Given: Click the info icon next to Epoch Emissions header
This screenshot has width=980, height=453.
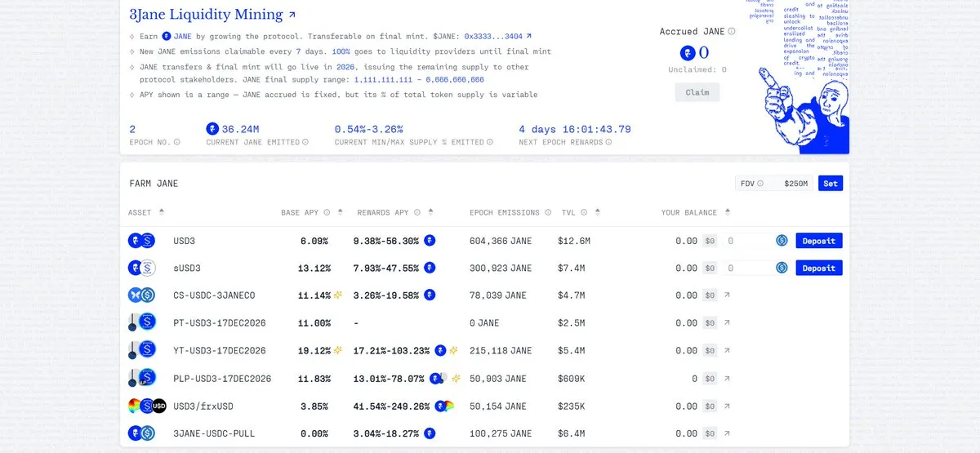Looking at the screenshot, I should 547,212.
